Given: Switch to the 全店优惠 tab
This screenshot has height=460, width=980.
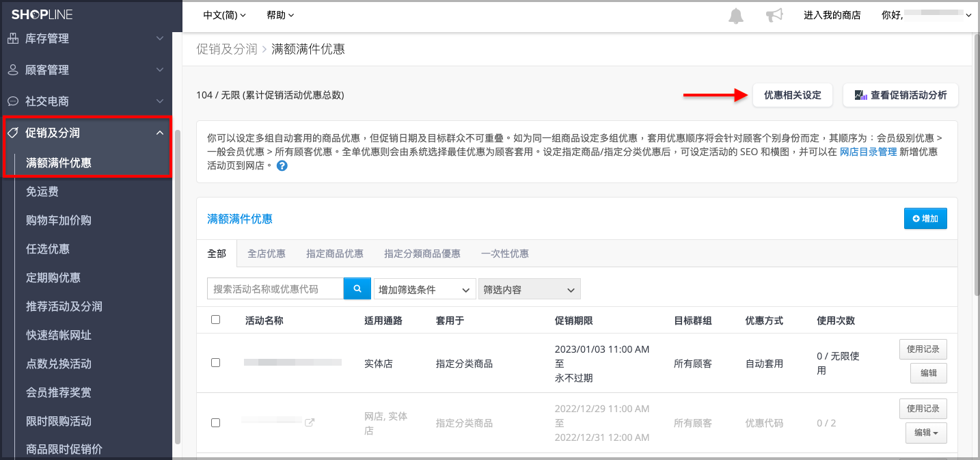Looking at the screenshot, I should click(x=267, y=253).
